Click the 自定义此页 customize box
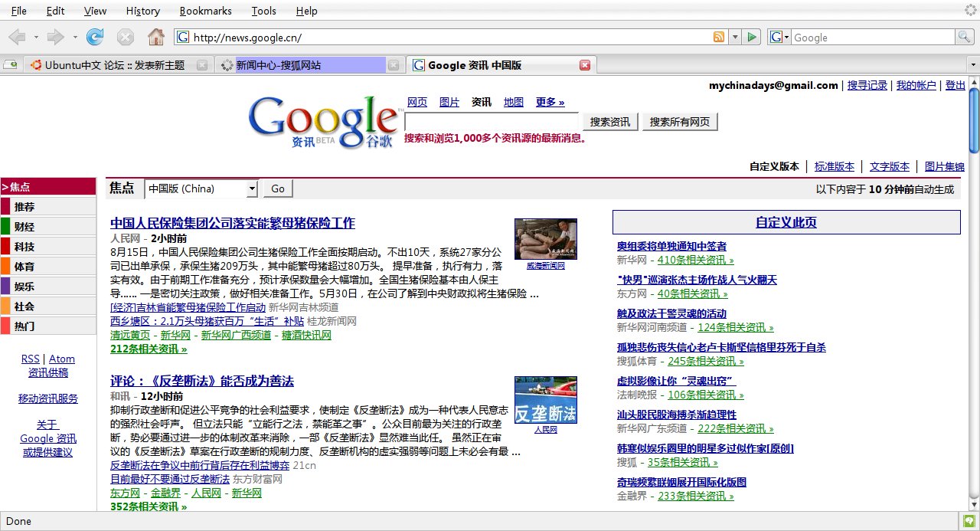 [786, 222]
